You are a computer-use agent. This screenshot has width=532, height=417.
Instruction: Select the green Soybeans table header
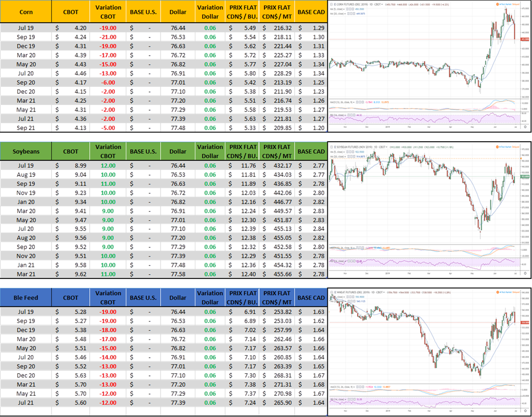(x=26, y=152)
